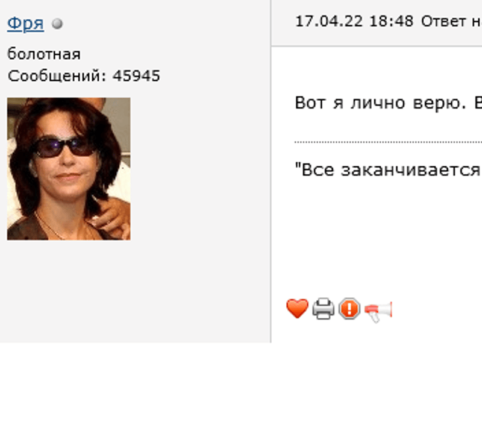The image size is (482, 448).
Task: Click the megaphone announce icon
Action: [x=378, y=312]
